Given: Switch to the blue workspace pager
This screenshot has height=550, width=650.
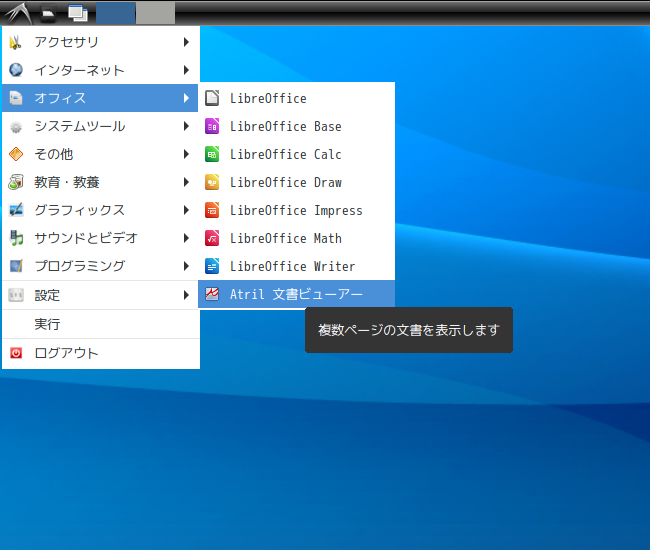Looking at the screenshot, I should [115, 13].
